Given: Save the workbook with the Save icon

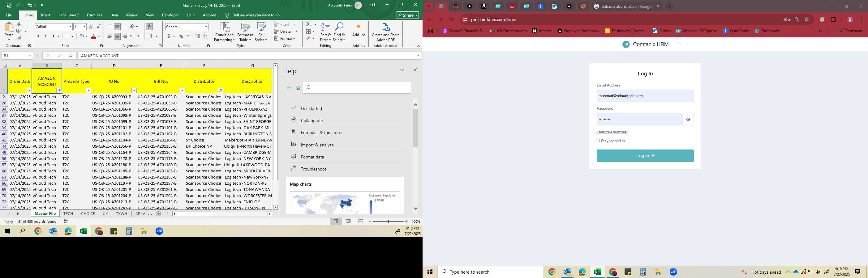Looking at the screenshot, I should (9, 5).
